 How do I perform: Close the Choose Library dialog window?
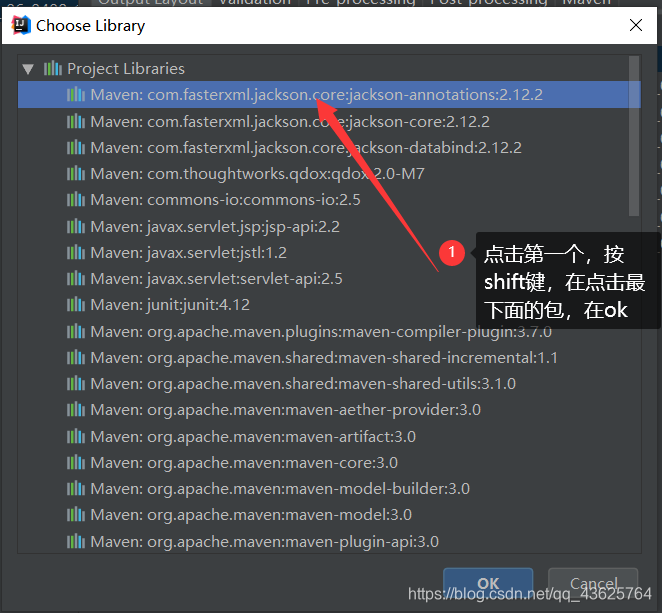(636, 25)
